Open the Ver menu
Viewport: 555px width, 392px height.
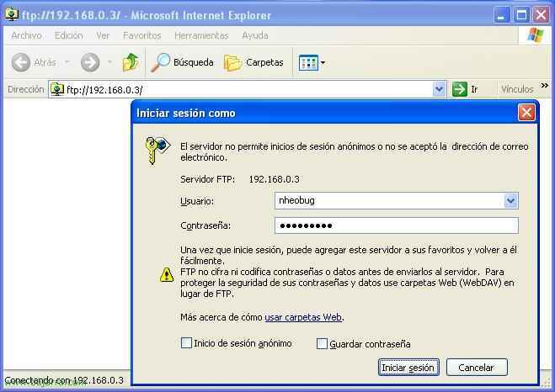pyautogui.click(x=103, y=35)
